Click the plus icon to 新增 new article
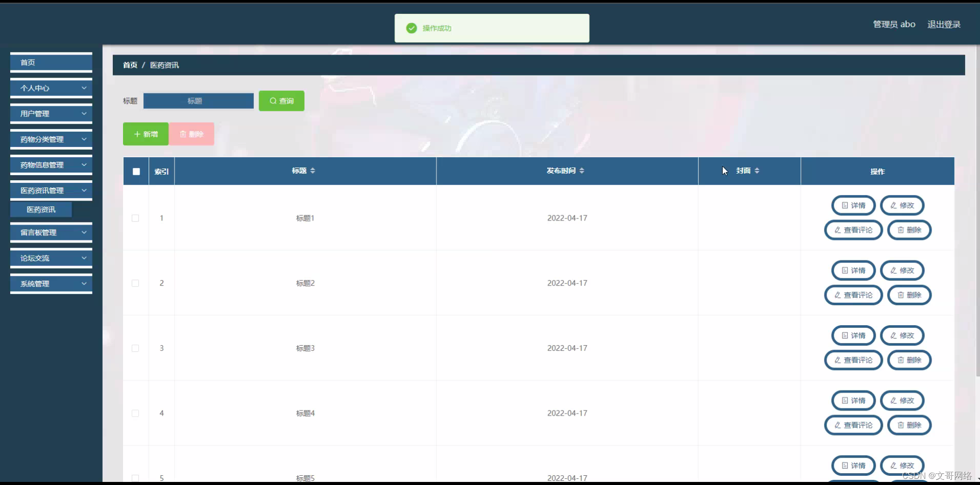980x485 pixels. (137, 134)
